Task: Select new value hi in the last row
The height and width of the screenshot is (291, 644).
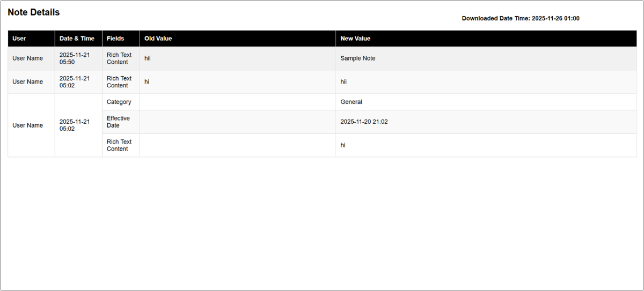Action: (343, 145)
